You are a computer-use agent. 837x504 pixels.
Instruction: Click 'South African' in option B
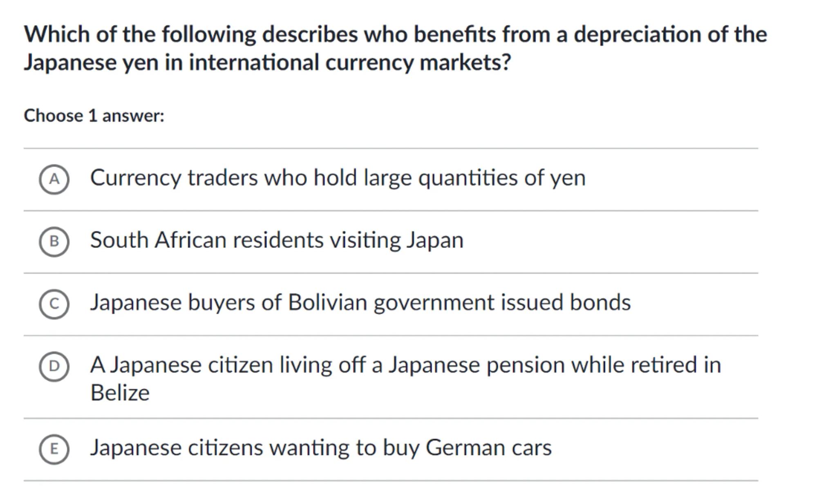pos(158,240)
